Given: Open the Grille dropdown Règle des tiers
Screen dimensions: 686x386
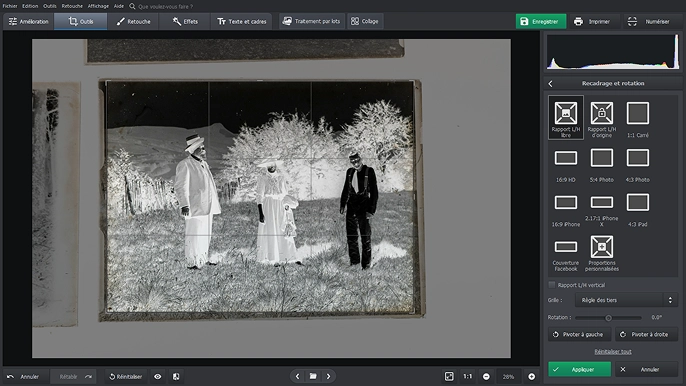Looking at the screenshot, I should 626,300.
